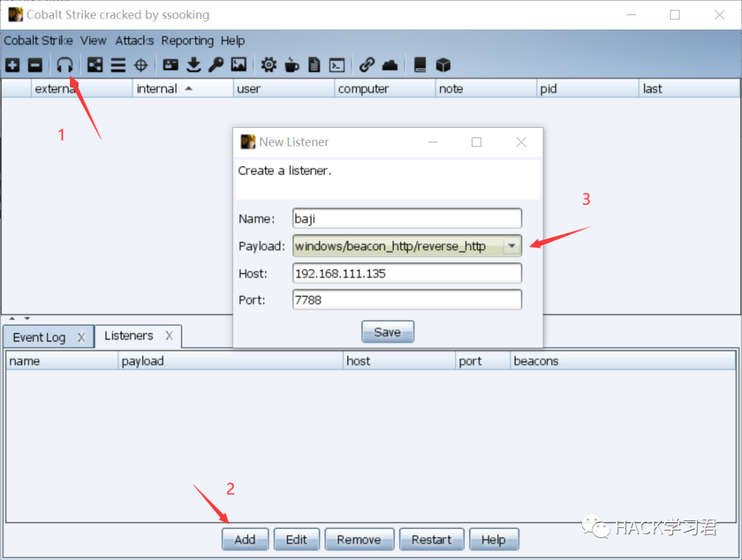This screenshot has width=742, height=560.
Task: Open the View menu
Action: pyautogui.click(x=93, y=41)
